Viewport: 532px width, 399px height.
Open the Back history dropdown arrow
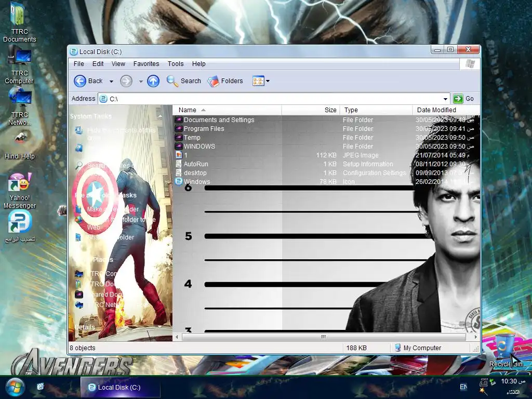[111, 82]
